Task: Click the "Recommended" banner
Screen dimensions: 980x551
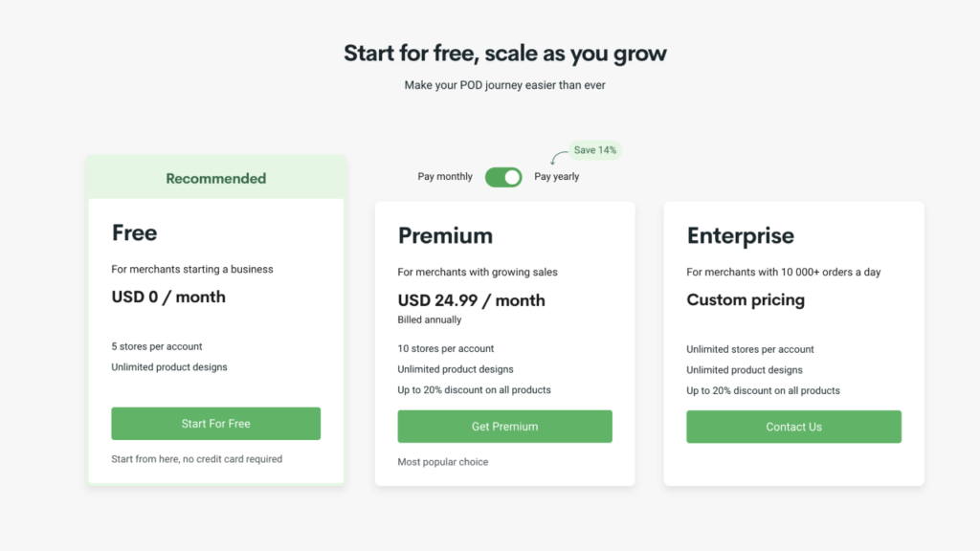Action: (x=215, y=178)
